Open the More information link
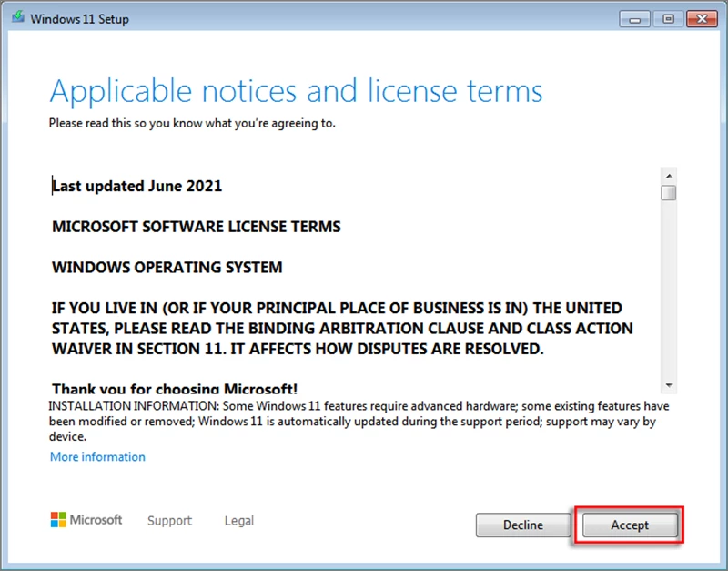728x571 pixels. tap(97, 456)
